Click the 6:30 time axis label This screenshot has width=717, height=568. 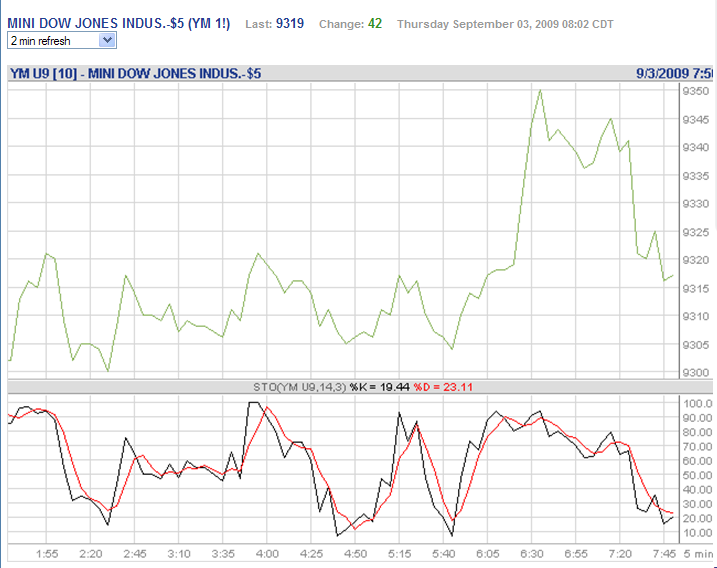pyautogui.click(x=532, y=554)
